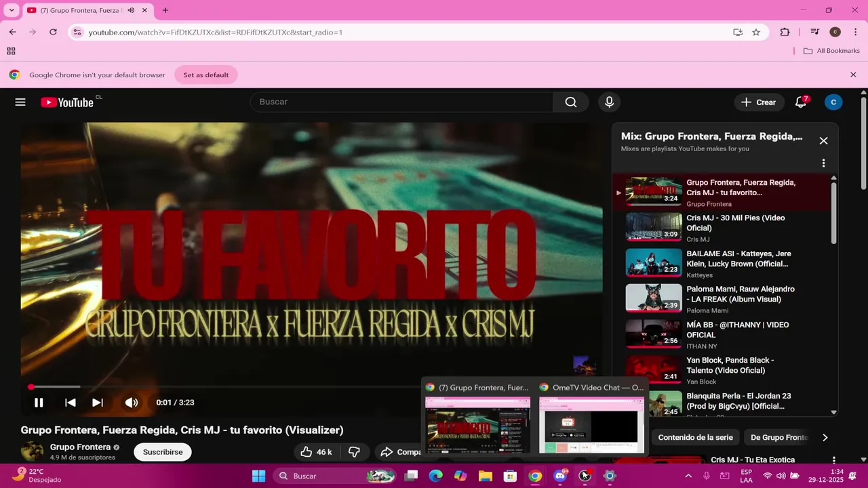Open the Mix playlist options menu
This screenshot has width=868, height=488.
coord(823,163)
